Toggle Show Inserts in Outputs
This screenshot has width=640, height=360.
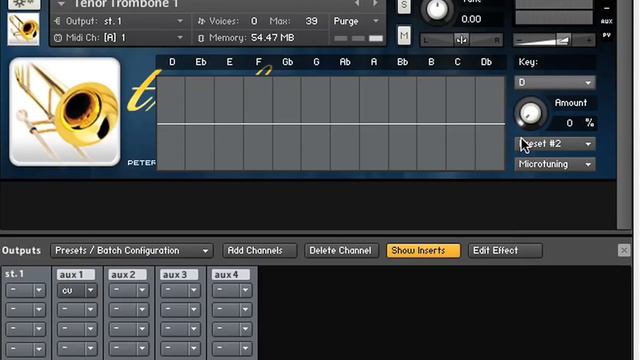coord(423,251)
